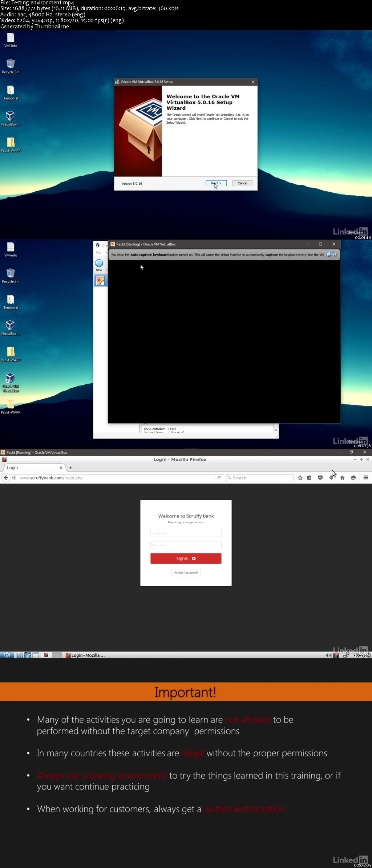Image resolution: width=372 pixels, height=868 pixels.
Task: Dismiss the Auto capture keyboard notification
Action: 329,255
